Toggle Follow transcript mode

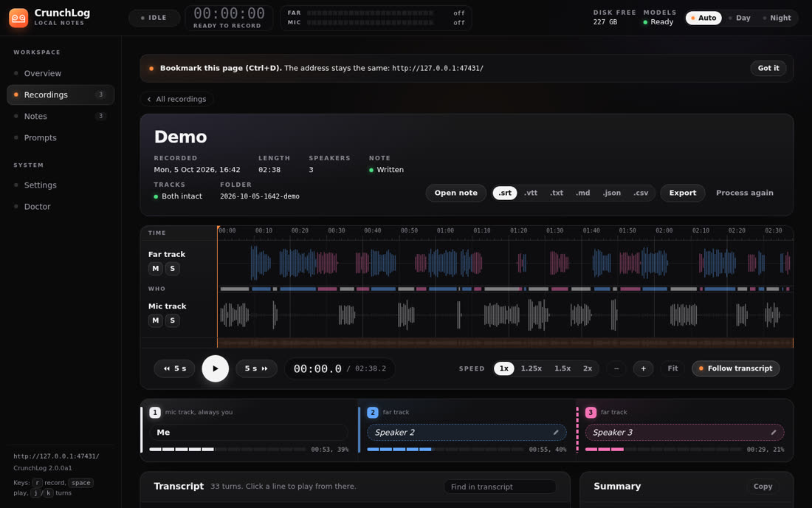coord(735,368)
